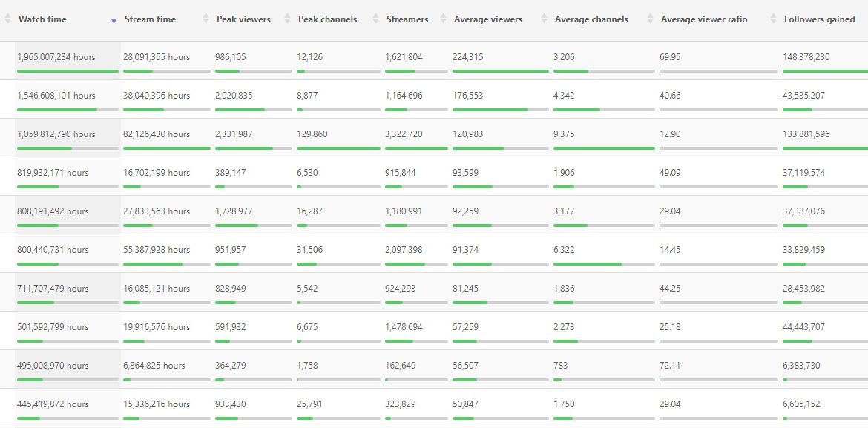Click the Peak channels header label

pyautogui.click(x=327, y=19)
